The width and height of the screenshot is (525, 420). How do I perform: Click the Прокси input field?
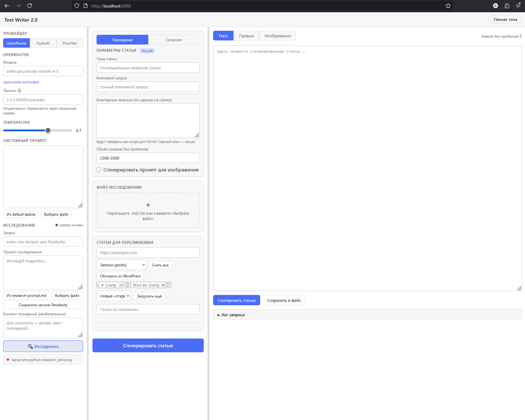(x=43, y=100)
